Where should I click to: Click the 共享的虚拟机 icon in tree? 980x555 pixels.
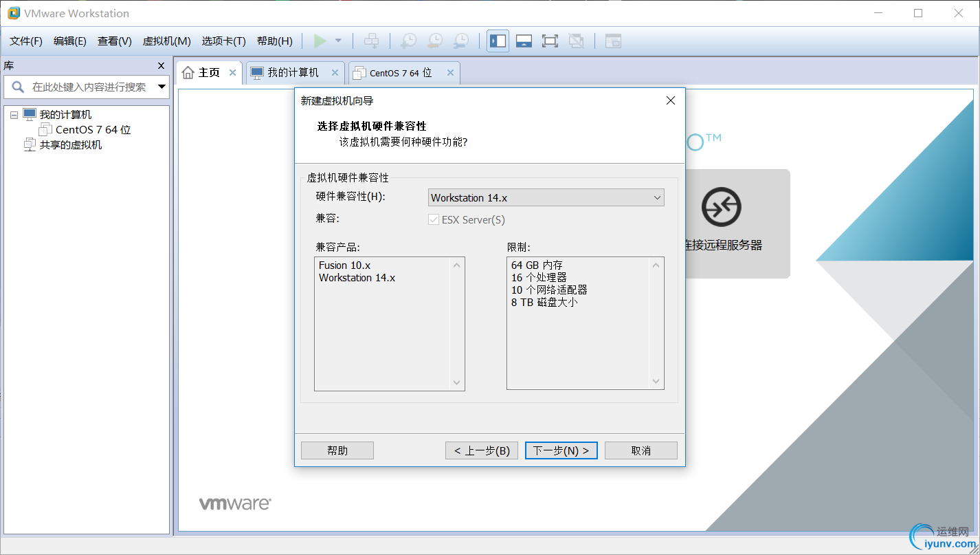tap(30, 144)
